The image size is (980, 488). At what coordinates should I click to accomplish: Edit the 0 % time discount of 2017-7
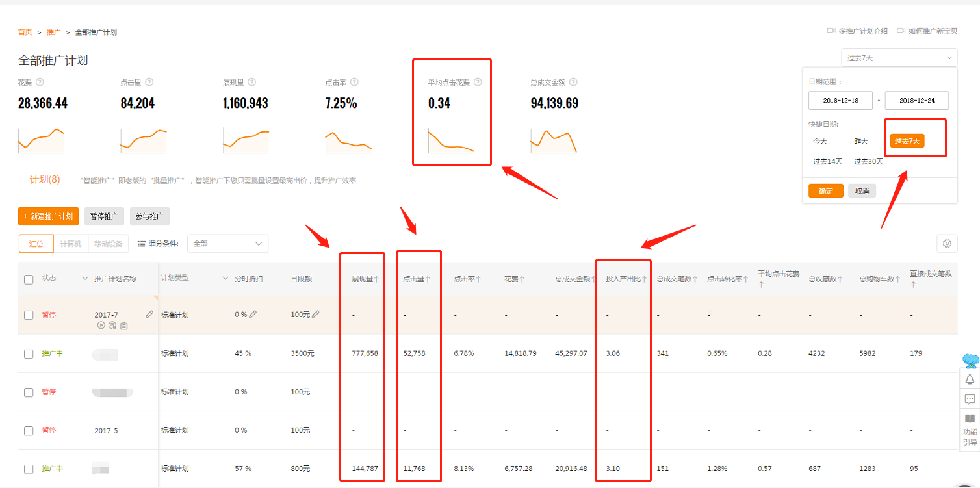coord(253,315)
